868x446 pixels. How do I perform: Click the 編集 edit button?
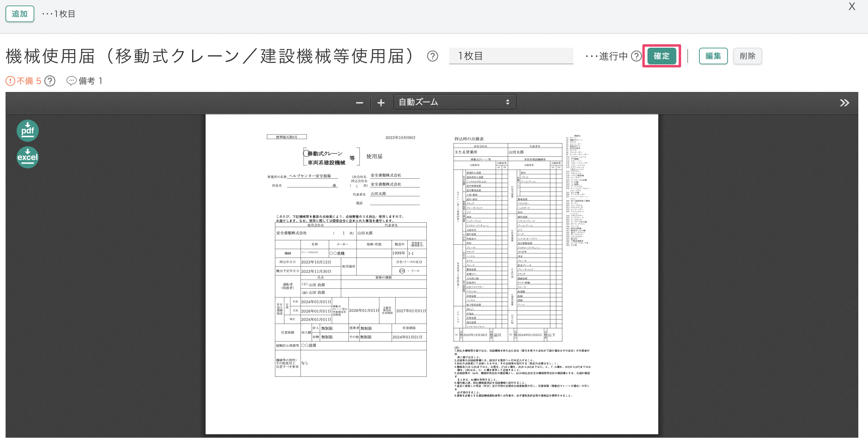713,56
